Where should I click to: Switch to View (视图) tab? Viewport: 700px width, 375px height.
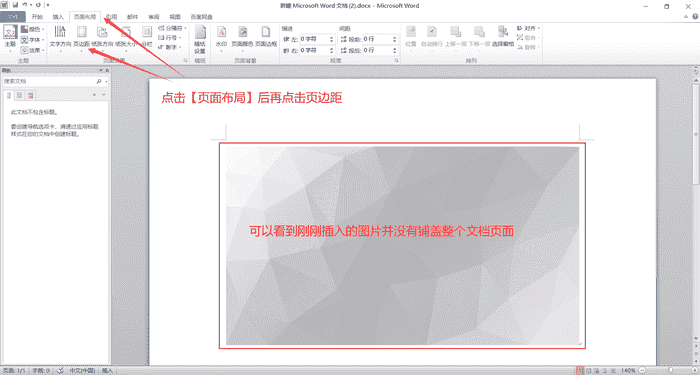(175, 17)
